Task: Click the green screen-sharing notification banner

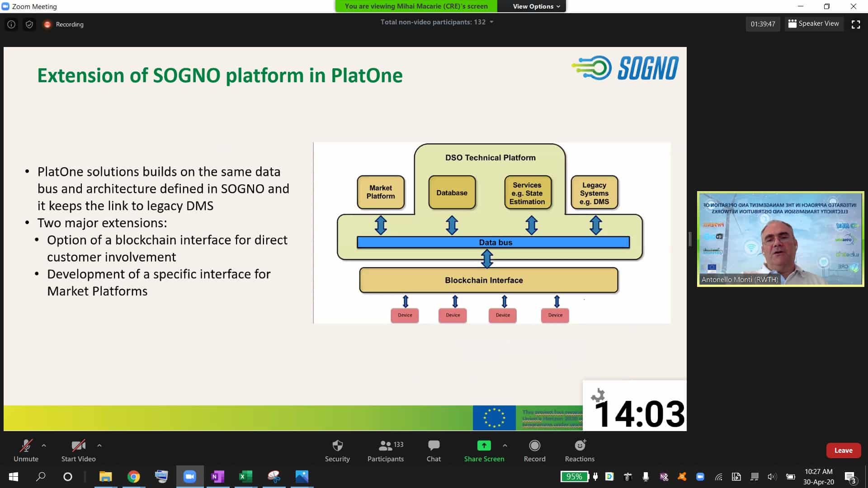Action: [x=416, y=6]
